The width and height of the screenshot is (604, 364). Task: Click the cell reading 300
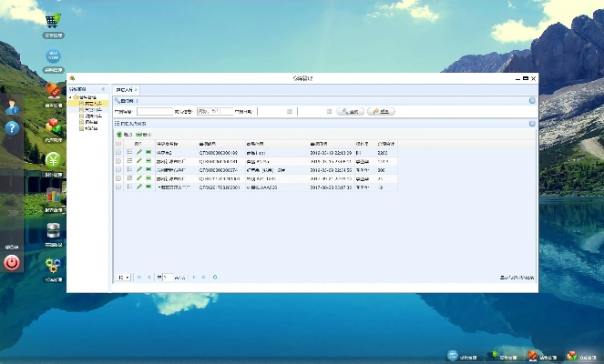[382, 170]
